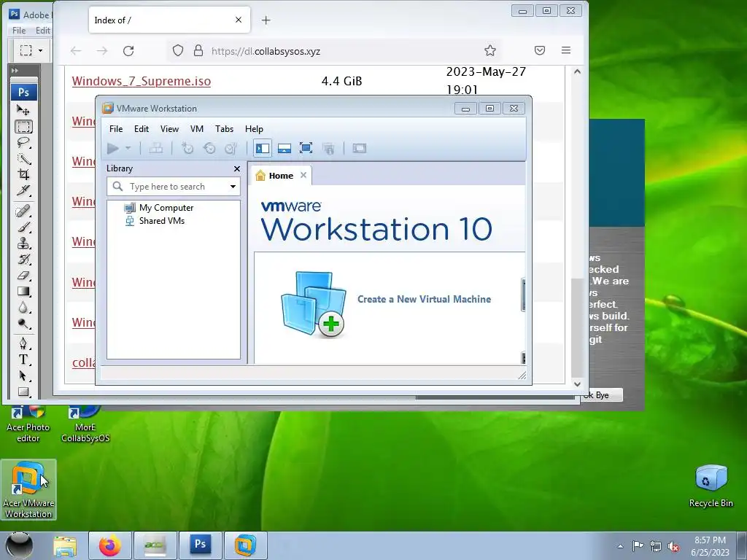Select the Eyedropper tool in Photoshop
Image resolution: width=747 pixels, height=560 pixels.
(23, 190)
